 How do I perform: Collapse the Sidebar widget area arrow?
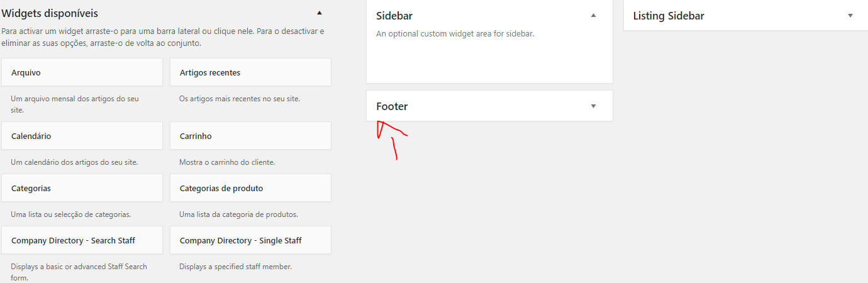593,15
